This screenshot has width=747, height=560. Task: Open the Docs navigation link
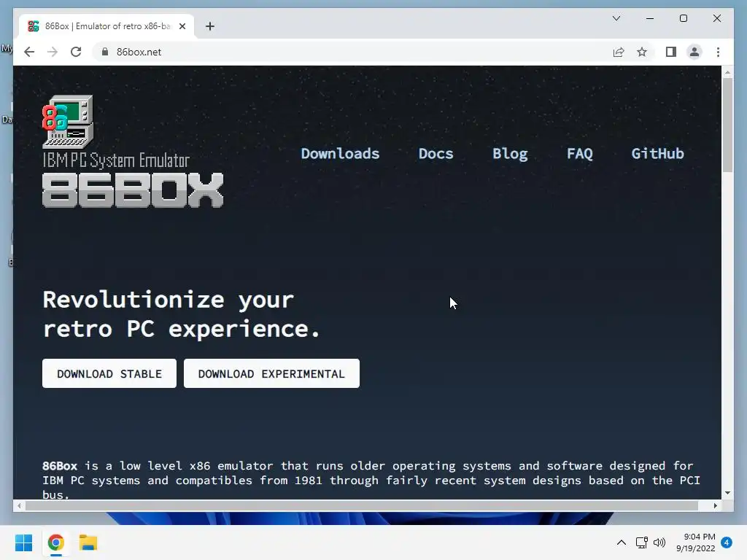point(436,154)
